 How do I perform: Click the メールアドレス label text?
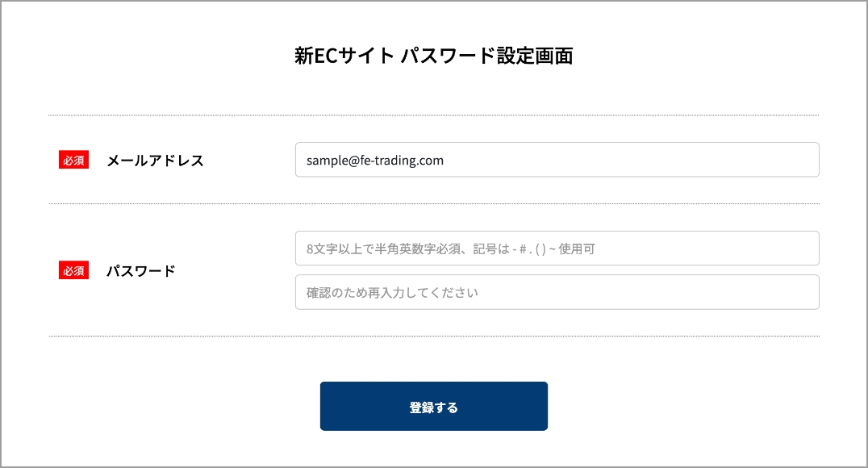[155, 161]
